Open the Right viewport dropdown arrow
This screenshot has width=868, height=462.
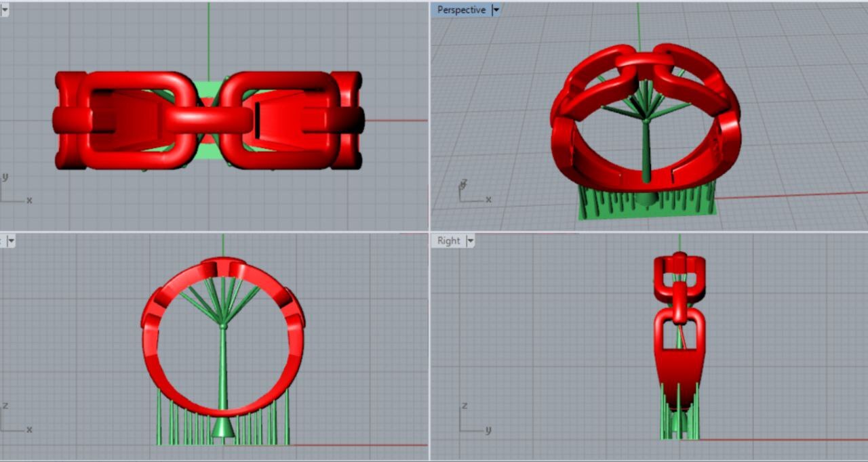[471, 241]
